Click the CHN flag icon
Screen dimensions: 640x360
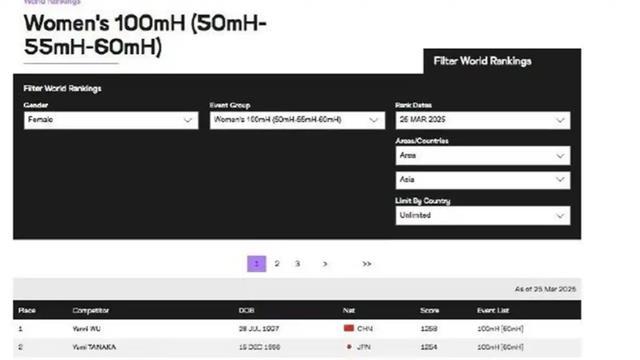[x=349, y=328]
